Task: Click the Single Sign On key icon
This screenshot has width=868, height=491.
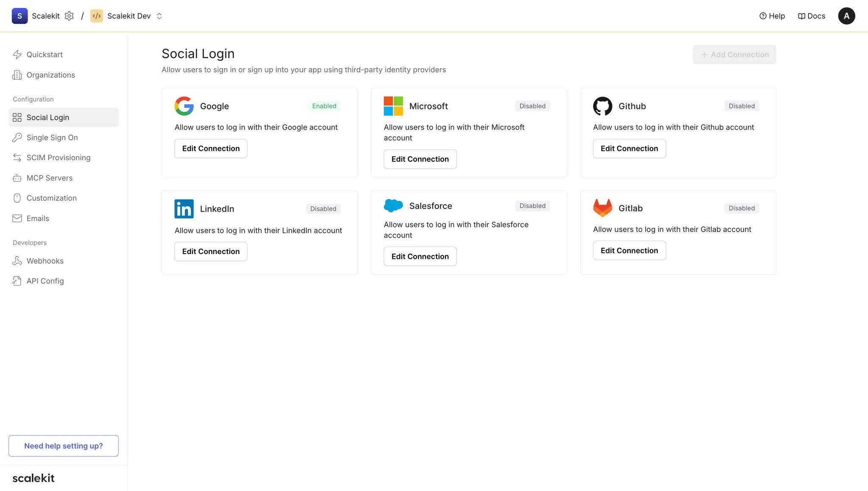Action: click(x=17, y=138)
